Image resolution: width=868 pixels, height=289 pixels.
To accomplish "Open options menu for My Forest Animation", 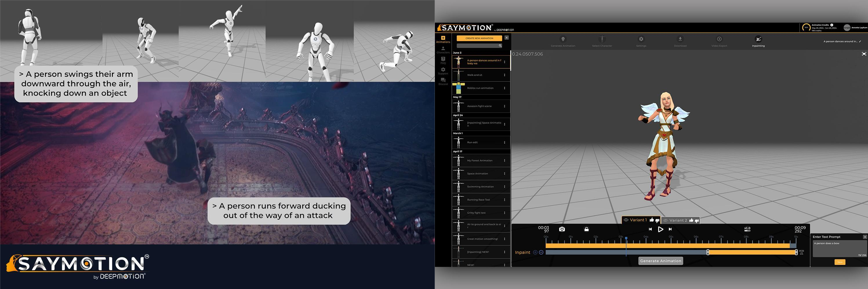I will 504,161.
